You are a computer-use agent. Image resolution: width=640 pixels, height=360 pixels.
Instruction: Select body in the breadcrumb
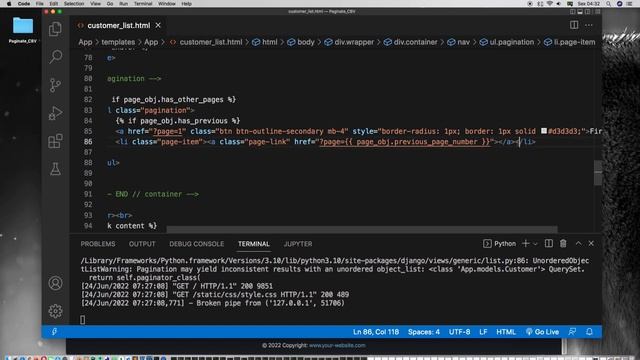[x=306, y=42]
